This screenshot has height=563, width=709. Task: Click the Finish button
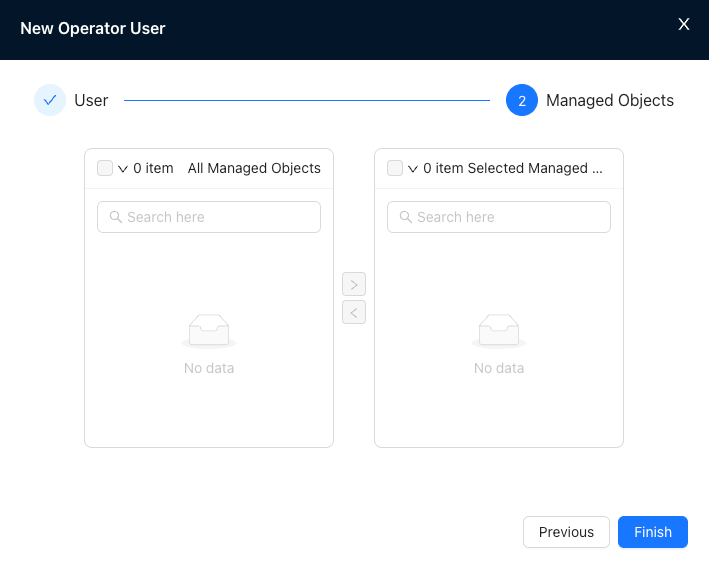coord(653,532)
